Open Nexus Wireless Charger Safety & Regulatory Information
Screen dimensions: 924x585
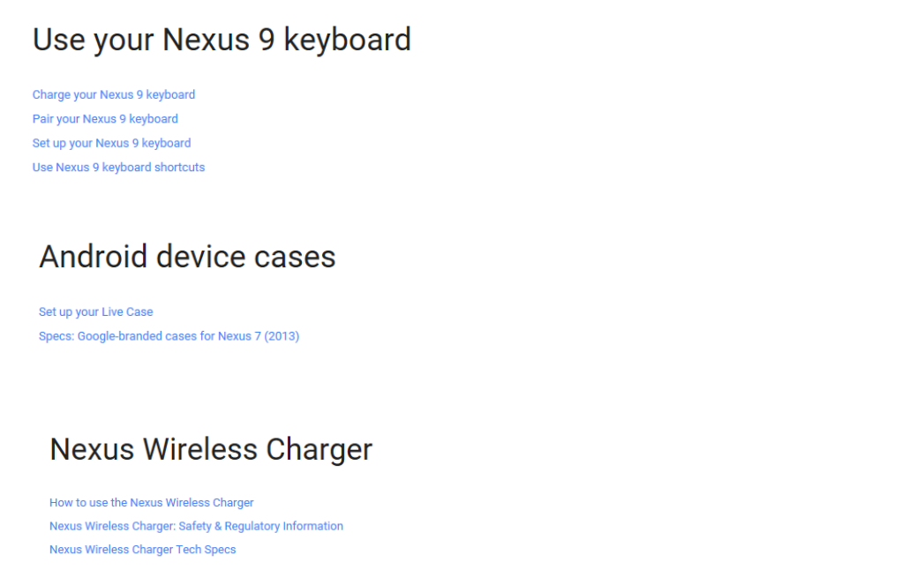click(196, 526)
